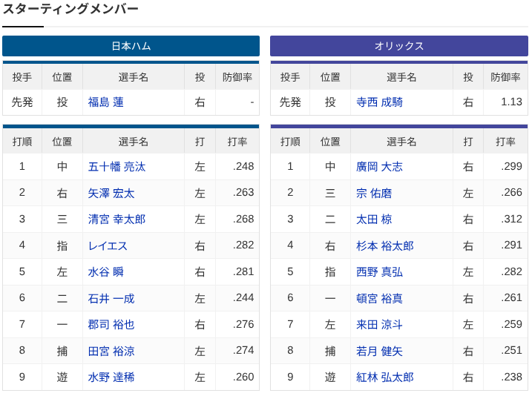Open 清宮 幸太郎 player link
The image size is (532, 396).
[x=116, y=219]
